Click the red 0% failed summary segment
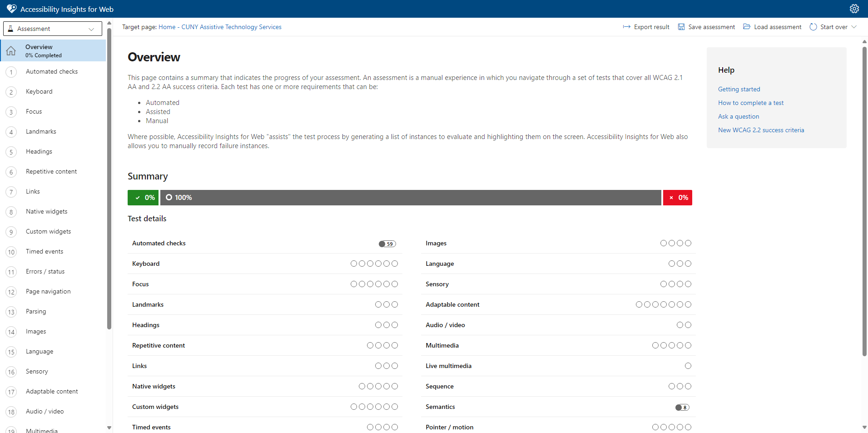Viewport: 868px width, 433px height. click(x=678, y=198)
